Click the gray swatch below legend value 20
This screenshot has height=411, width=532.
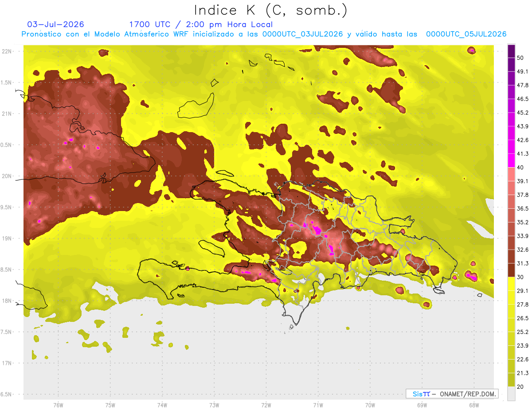[x=511, y=393]
